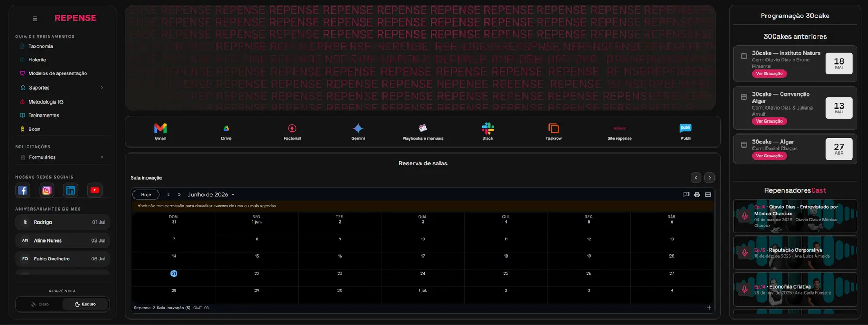Click the calendar feedback icon

(x=686, y=194)
